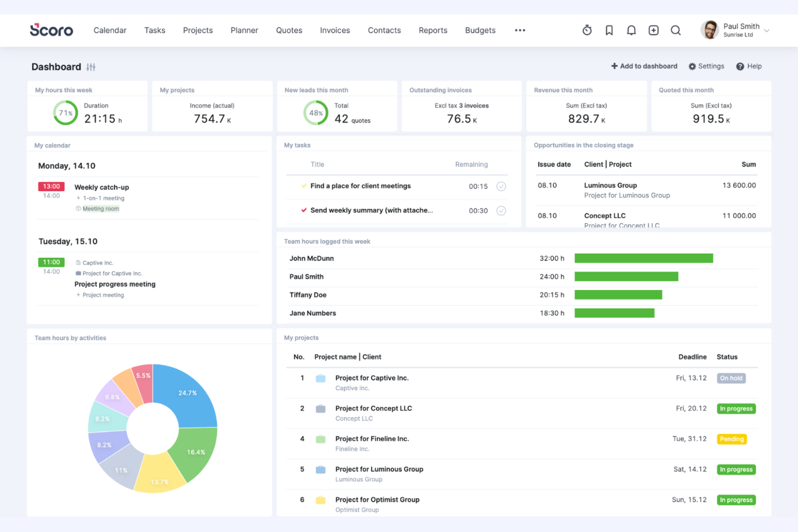
Task: Open the Project progress meeting event
Action: pyautogui.click(x=115, y=284)
